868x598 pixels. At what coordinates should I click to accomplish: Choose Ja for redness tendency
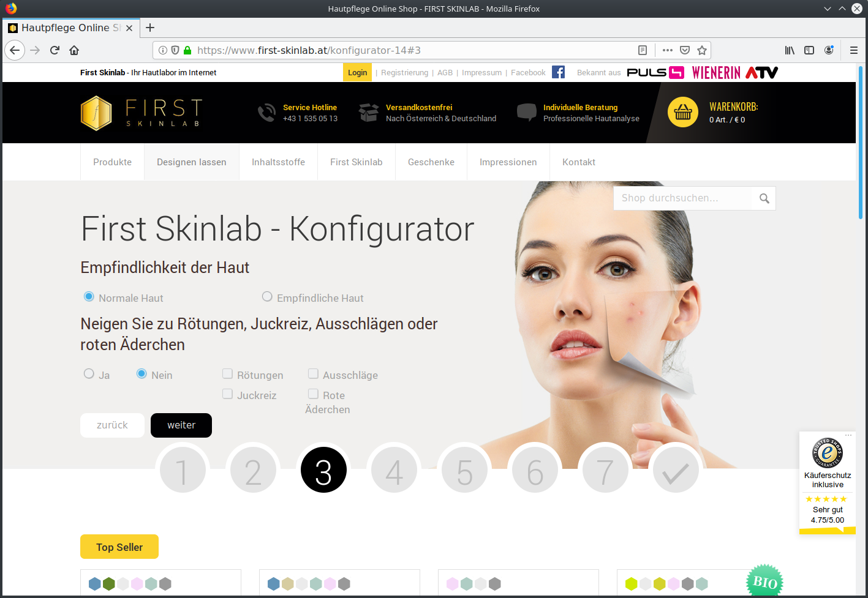click(89, 374)
